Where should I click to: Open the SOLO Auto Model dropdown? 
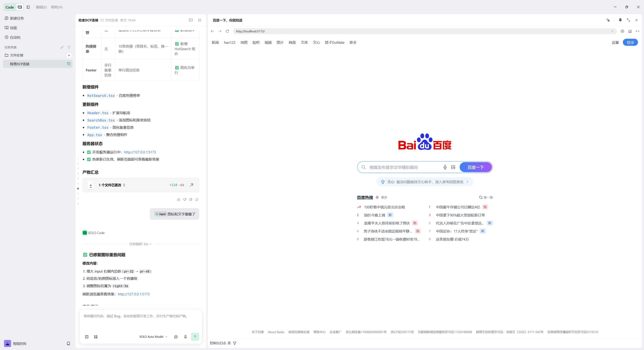[x=153, y=337]
